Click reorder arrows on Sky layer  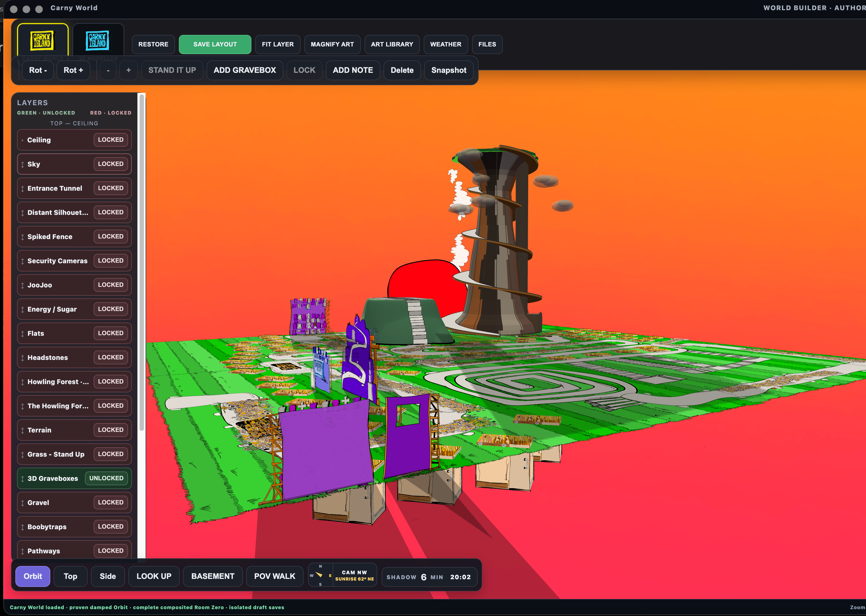22,164
